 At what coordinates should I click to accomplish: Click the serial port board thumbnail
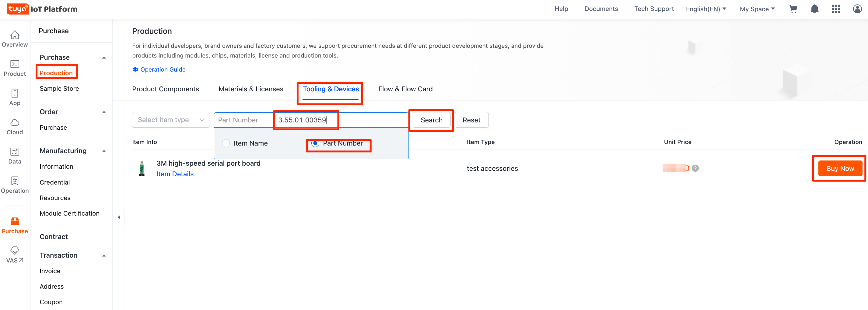point(142,168)
